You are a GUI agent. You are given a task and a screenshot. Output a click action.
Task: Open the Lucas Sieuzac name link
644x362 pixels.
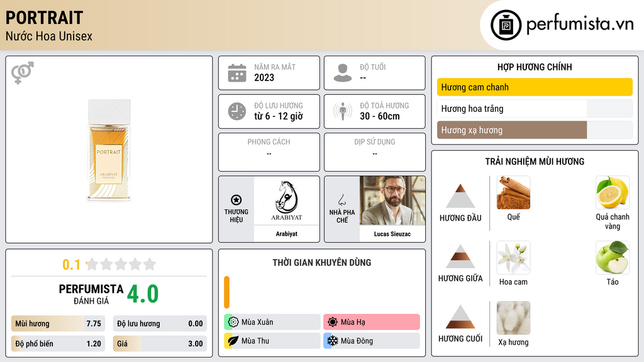(x=392, y=234)
